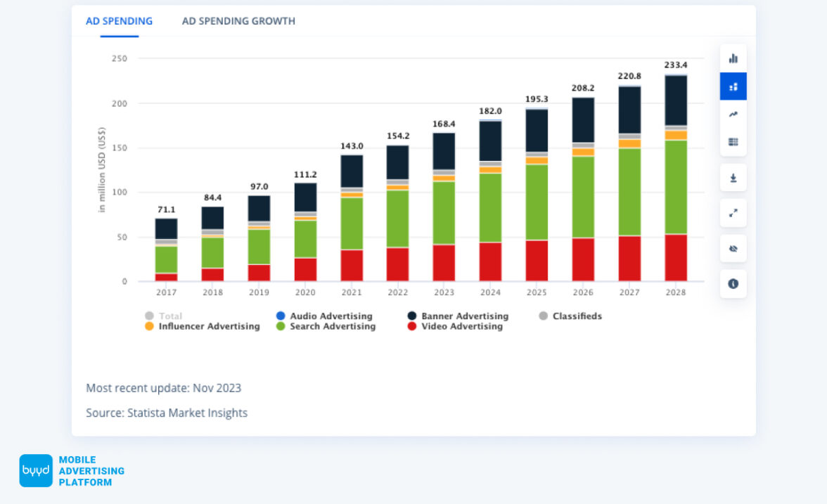Click the Classifieds gray legend dot
This screenshot has height=504, width=827.
pyautogui.click(x=543, y=316)
